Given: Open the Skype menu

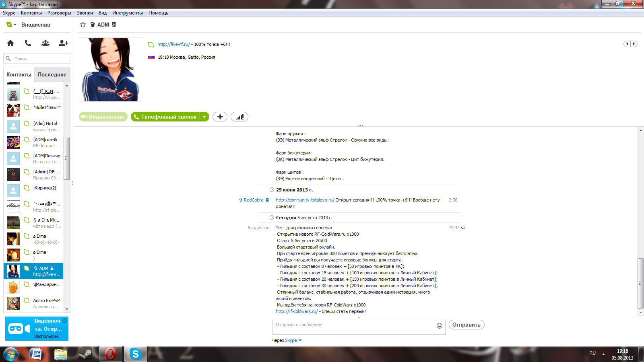Looking at the screenshot, I should (9, 13).
